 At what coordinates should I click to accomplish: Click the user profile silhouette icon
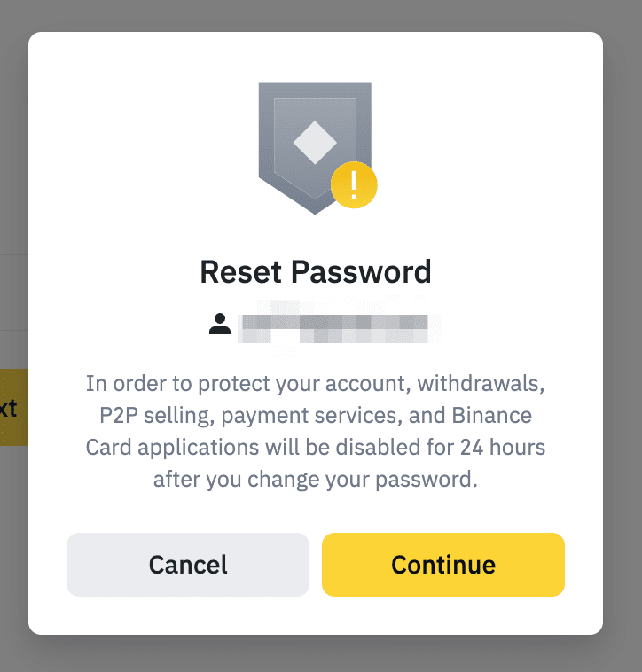[219, 324]
